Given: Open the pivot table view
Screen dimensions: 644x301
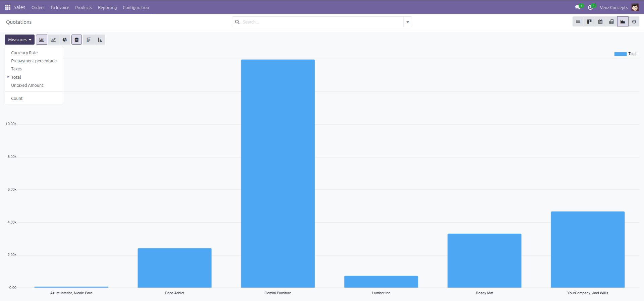Looking at the screenshot, I should [x=611, y=22].
